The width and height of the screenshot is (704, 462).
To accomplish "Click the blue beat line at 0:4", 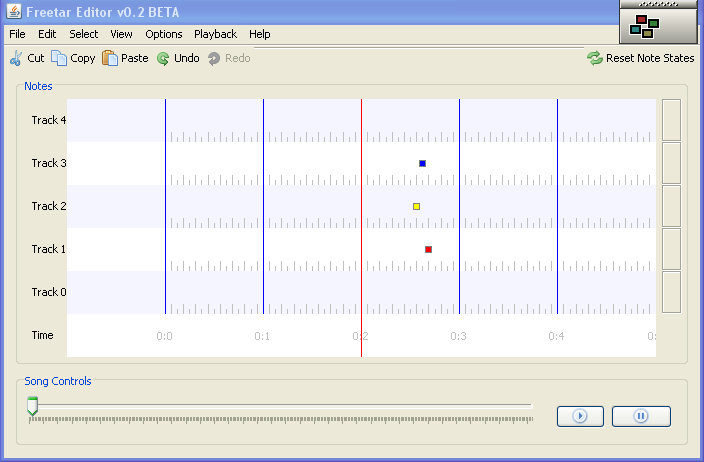I will (x=558, y=207).
